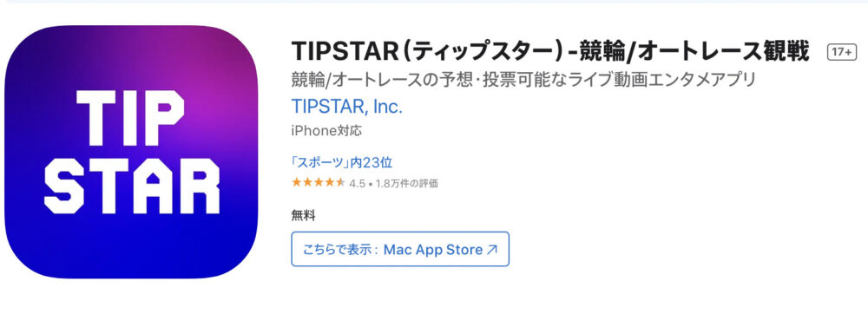Image resolution: width=868 pixels, height=314 pixels.
Task: Click the 17+ age rating badge
Action: pos(841,52)
